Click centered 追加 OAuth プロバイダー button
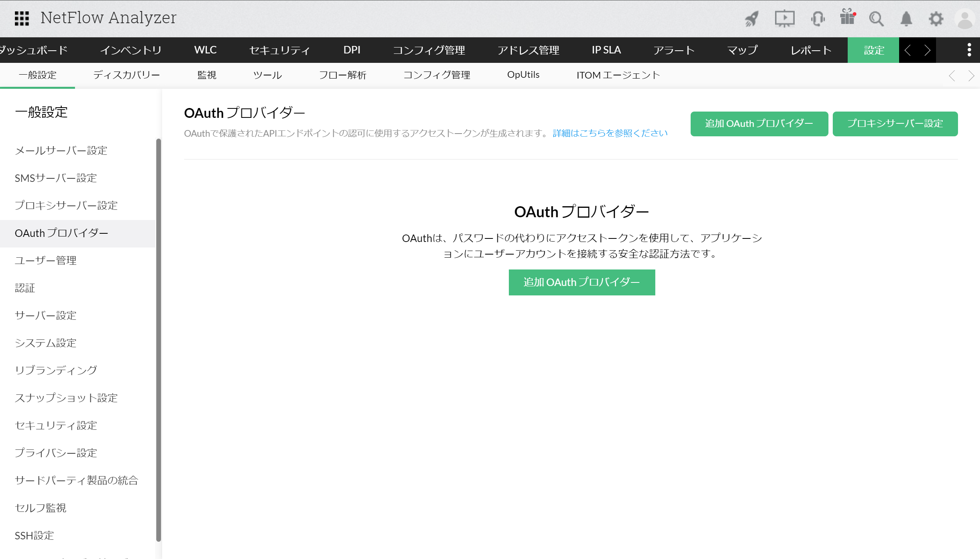 tap(581, 282)
